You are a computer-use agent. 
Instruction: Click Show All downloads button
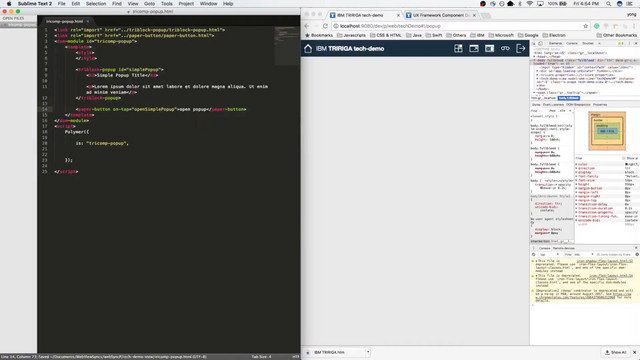[x=616, y=352]
